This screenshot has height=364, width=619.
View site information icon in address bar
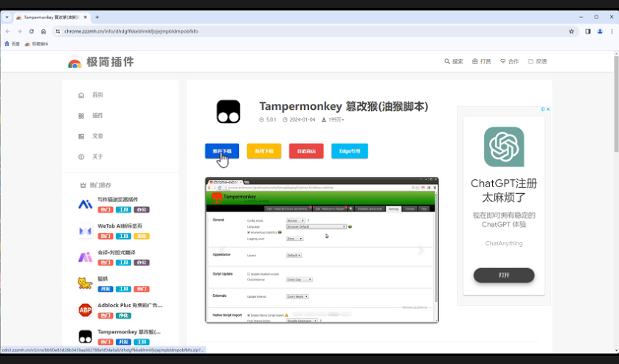(x=58, y=31)
